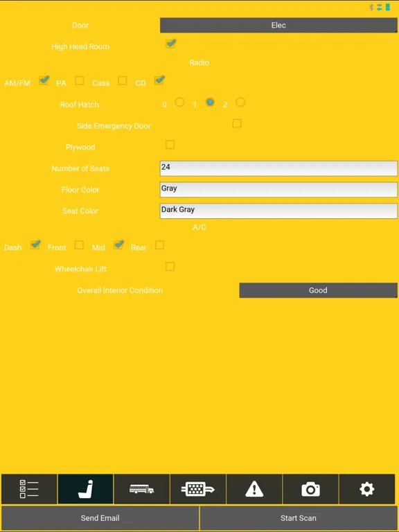The height and width of the screenshot is (532, 399).
Task: Click the Roof Hatch label
Action: [80, 105]
